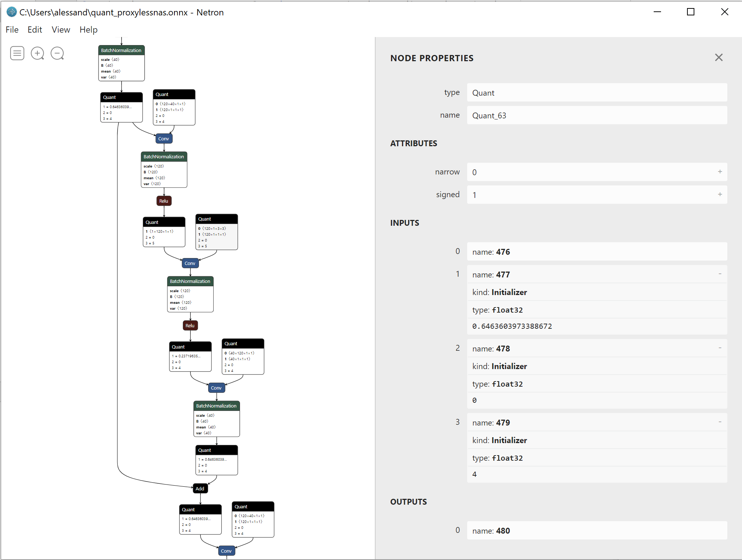Click the name field showing Quant_63
Image resolution: width=742 pixels, height=560 pixels.
click(597, 115)
